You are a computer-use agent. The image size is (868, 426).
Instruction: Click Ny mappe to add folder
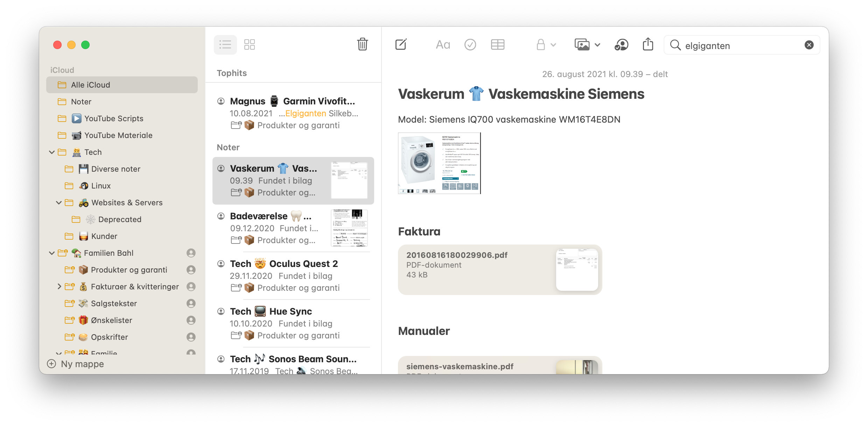76,364
